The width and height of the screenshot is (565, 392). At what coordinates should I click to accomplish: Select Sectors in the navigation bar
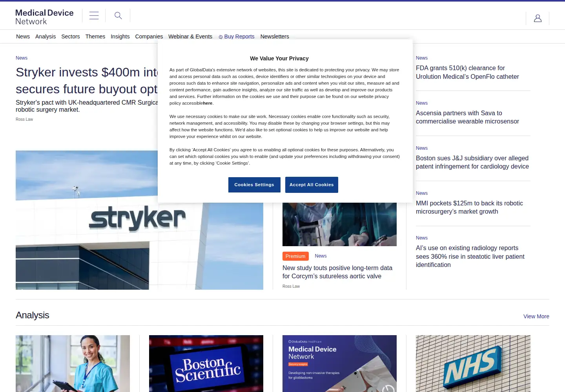[71, 36]
